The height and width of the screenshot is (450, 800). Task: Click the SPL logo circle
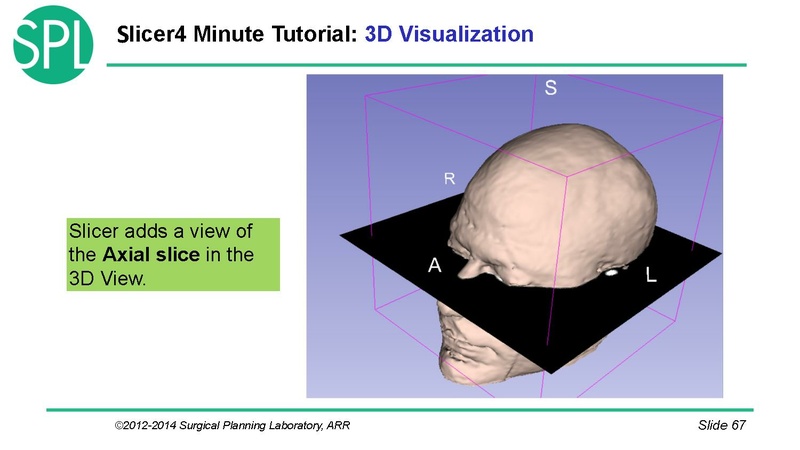coord(53,45)
